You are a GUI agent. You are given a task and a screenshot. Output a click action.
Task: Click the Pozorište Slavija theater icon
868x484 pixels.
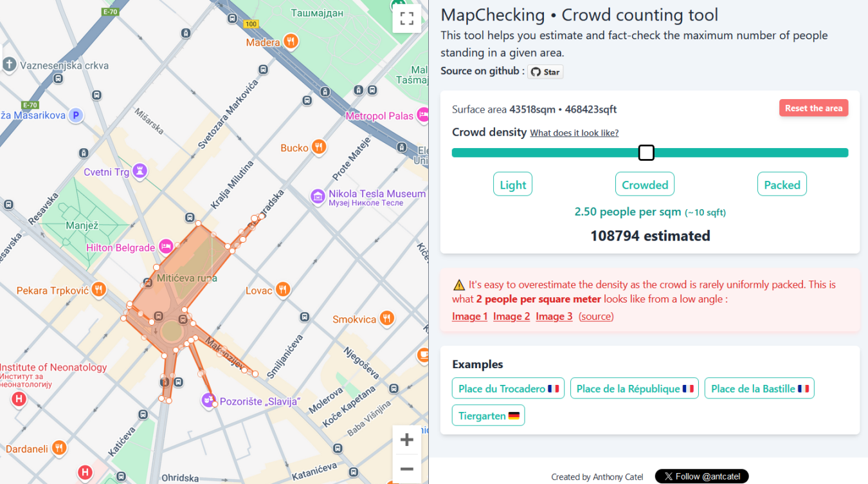(208, 400)
